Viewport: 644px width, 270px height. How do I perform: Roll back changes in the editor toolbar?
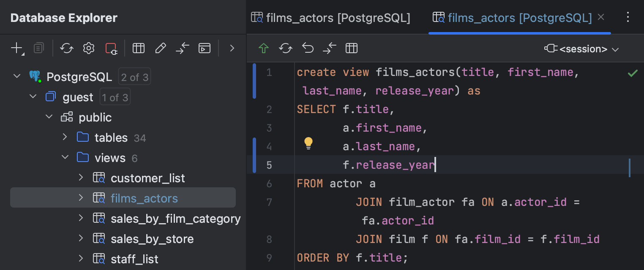308,48
